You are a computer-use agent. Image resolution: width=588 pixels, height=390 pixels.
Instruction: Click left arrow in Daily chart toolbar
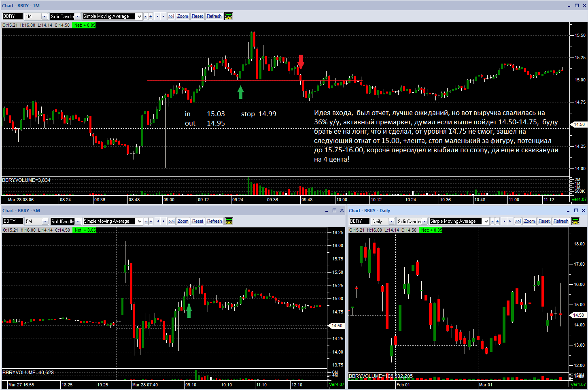[505, 221]
